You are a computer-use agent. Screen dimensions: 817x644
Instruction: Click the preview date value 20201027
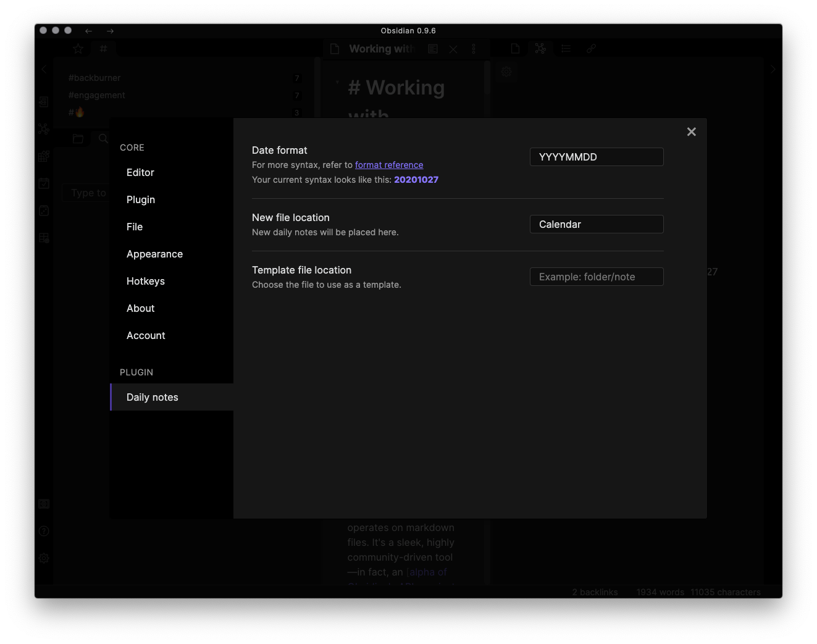click(x=416, y=180)
